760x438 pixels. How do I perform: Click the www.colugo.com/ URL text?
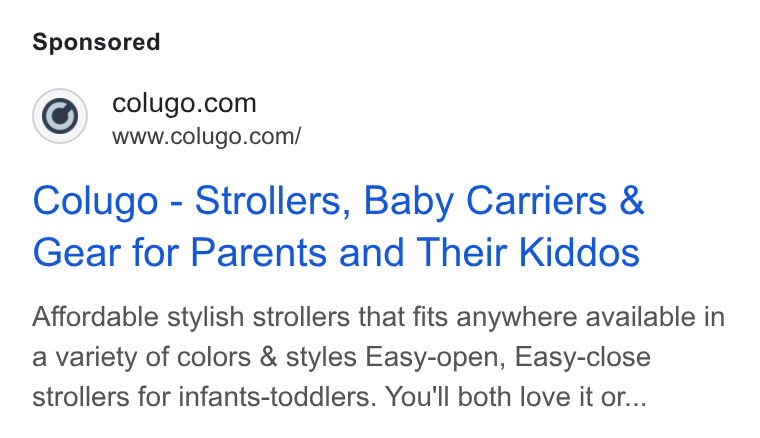(x=206, y=136)
